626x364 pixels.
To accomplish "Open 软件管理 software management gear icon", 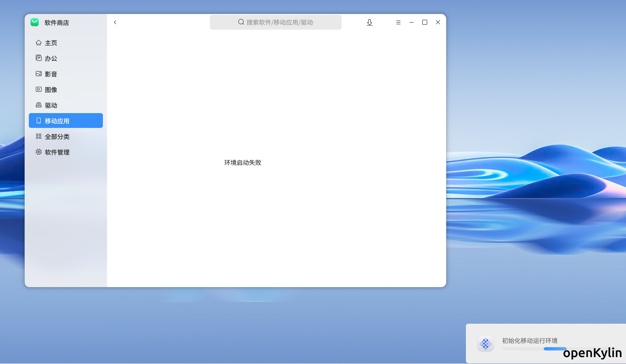I will pos(39,152).
